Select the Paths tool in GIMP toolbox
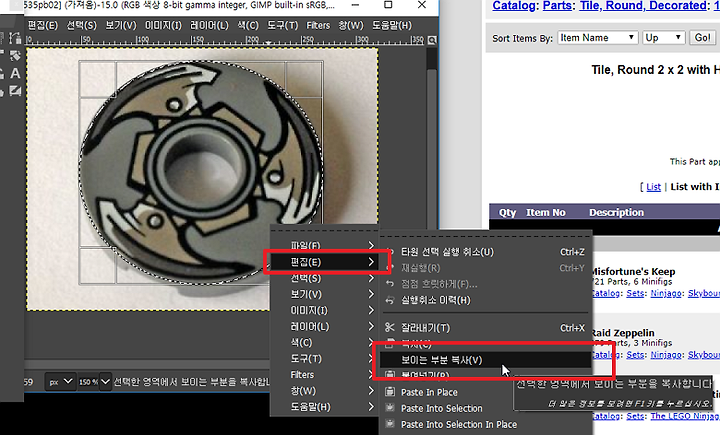The width and height of the screenshot is (720, 435). pyautogui.click(x=15, y=38)
